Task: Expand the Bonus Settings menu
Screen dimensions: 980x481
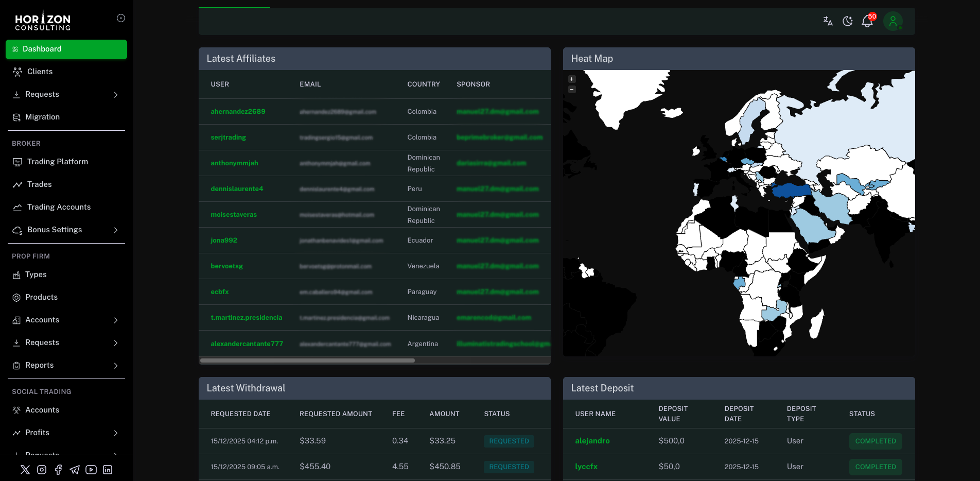Action: (66, 230)
